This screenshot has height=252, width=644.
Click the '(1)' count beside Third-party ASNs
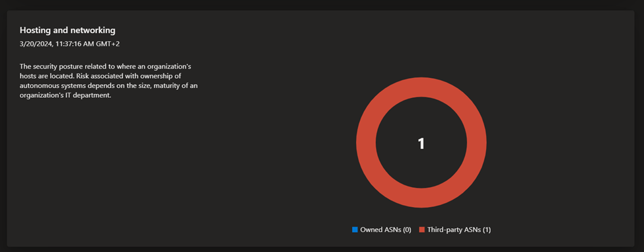click(487, 230)
